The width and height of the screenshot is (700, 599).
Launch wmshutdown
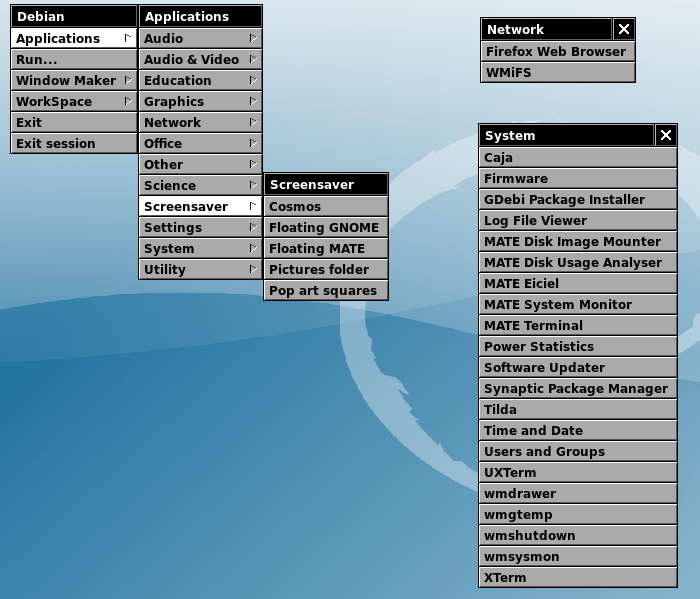(578, 535)
